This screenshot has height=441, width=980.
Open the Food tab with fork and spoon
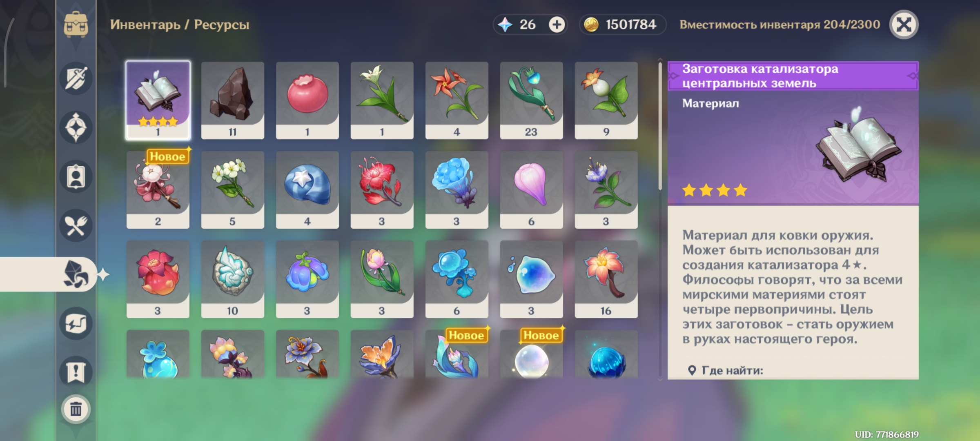[x=76, y=225]
